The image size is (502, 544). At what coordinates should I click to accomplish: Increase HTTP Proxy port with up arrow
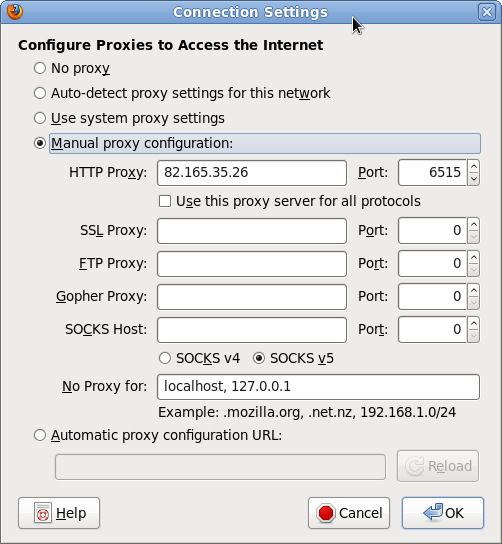pyautogui.click(x=474, y=166)
